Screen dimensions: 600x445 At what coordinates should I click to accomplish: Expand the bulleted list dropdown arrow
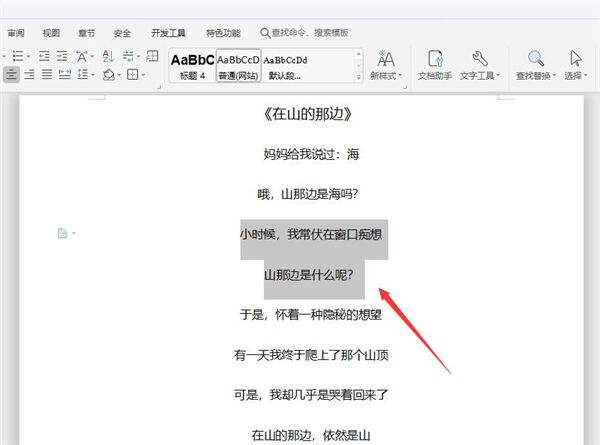tap(28, 57)
